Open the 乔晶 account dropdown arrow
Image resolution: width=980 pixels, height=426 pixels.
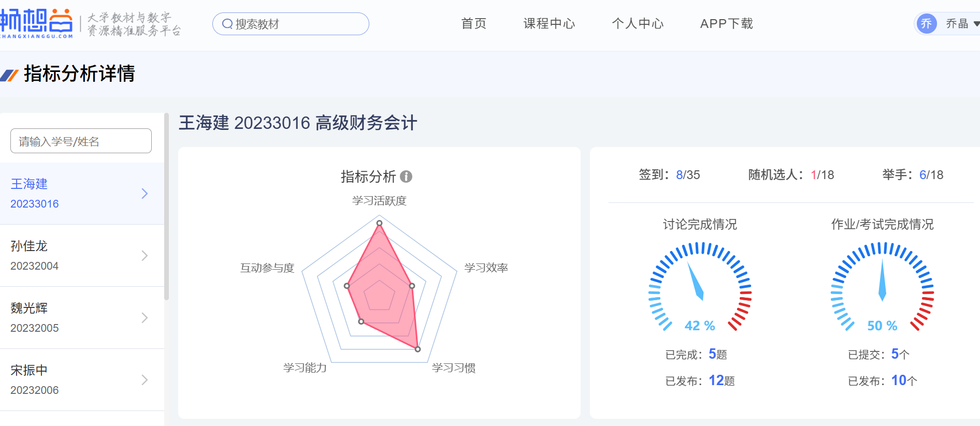[x=976, y=24]
